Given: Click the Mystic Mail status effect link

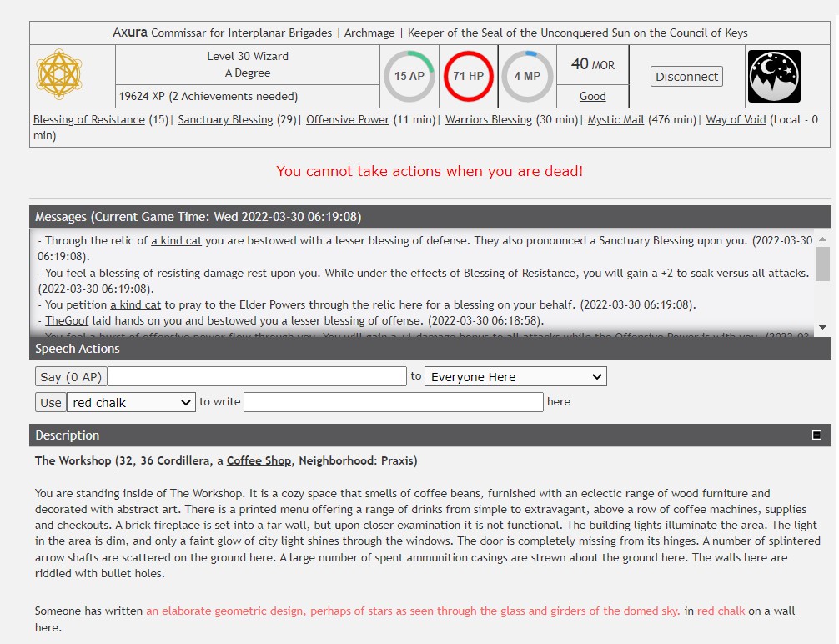Looking at the screenshot, I should (615, 120).
